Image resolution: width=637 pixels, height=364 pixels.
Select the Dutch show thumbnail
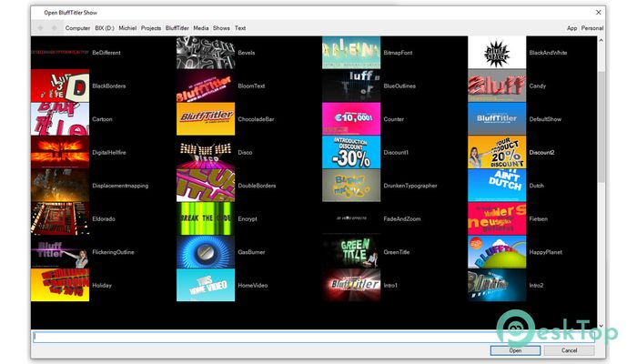tap(497, 186)
